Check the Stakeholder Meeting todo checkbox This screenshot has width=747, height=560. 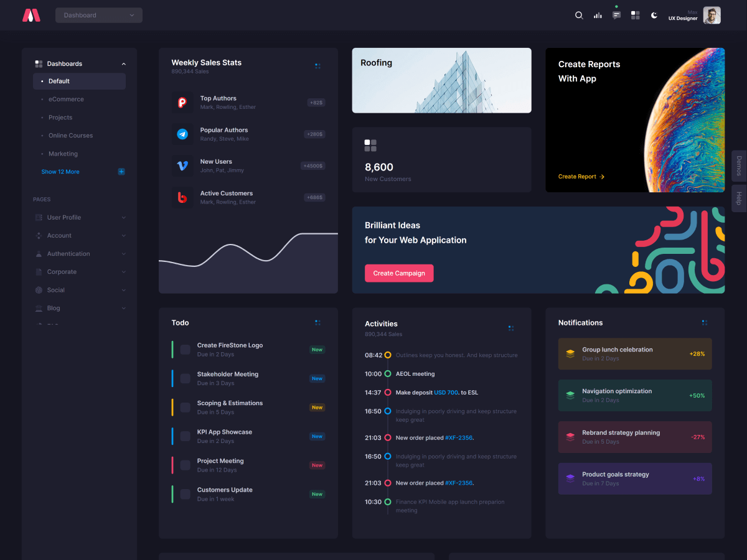click(186, 378)
